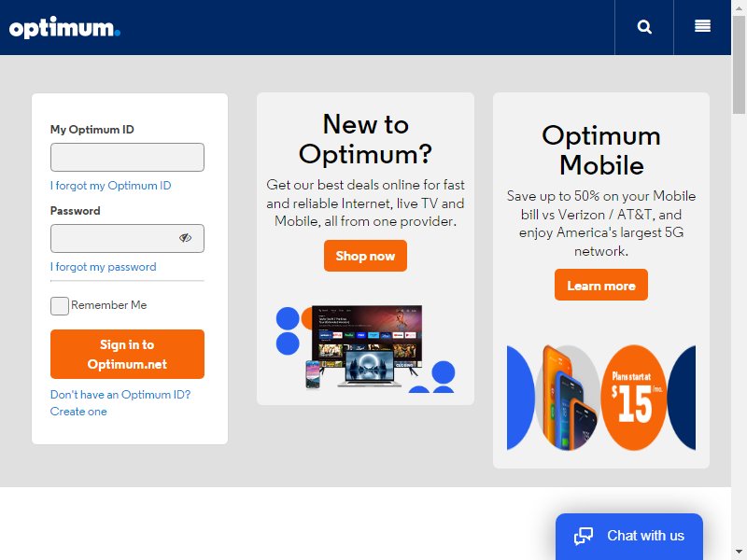
Task: Click the Learn more button
Action: [x=600, y=285]
